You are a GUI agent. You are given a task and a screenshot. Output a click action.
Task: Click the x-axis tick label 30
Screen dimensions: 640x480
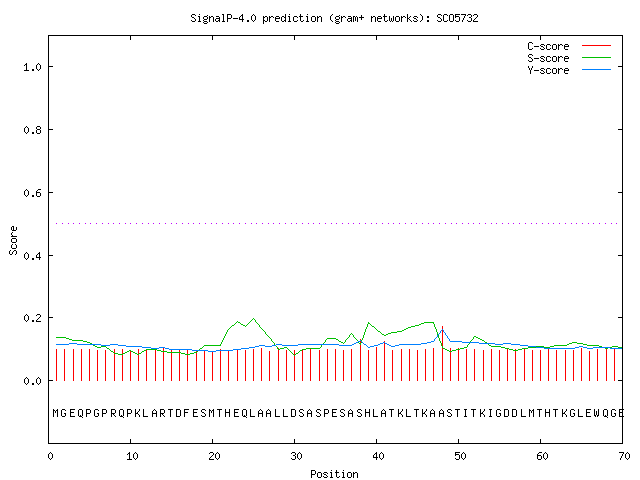[x=296, y=456]
